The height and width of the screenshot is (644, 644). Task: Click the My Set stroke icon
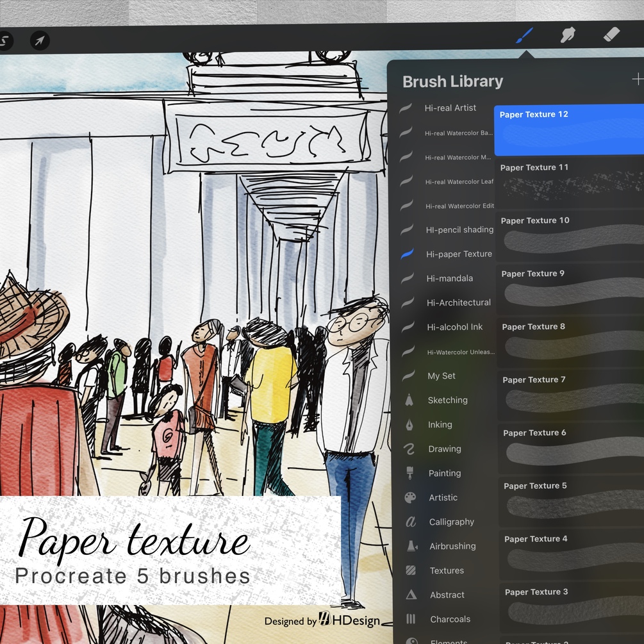[x=408, y=376]
